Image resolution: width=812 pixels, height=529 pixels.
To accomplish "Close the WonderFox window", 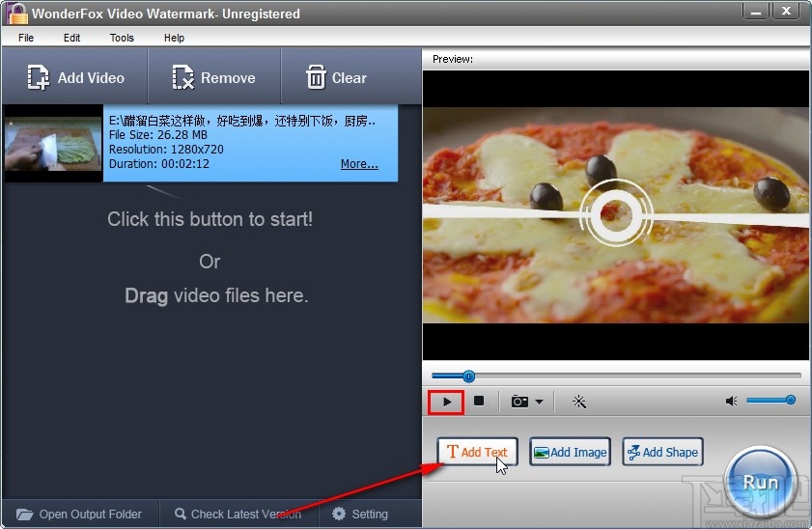I will [x=786, y=11].
